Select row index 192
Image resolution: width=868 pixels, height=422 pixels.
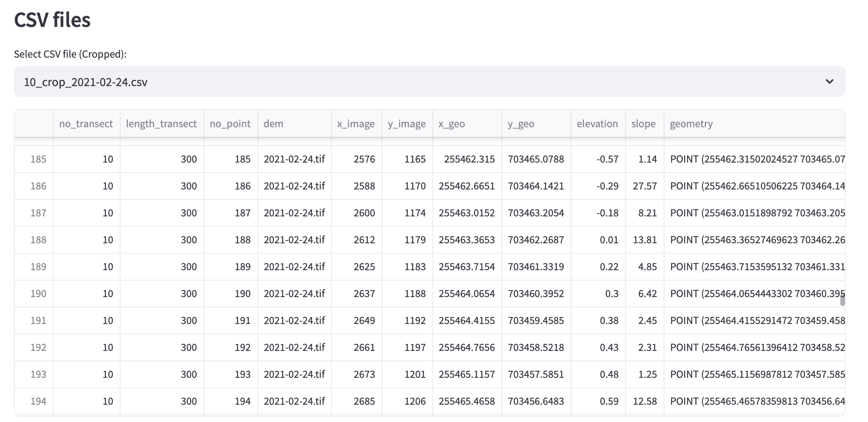coord(34,347)
